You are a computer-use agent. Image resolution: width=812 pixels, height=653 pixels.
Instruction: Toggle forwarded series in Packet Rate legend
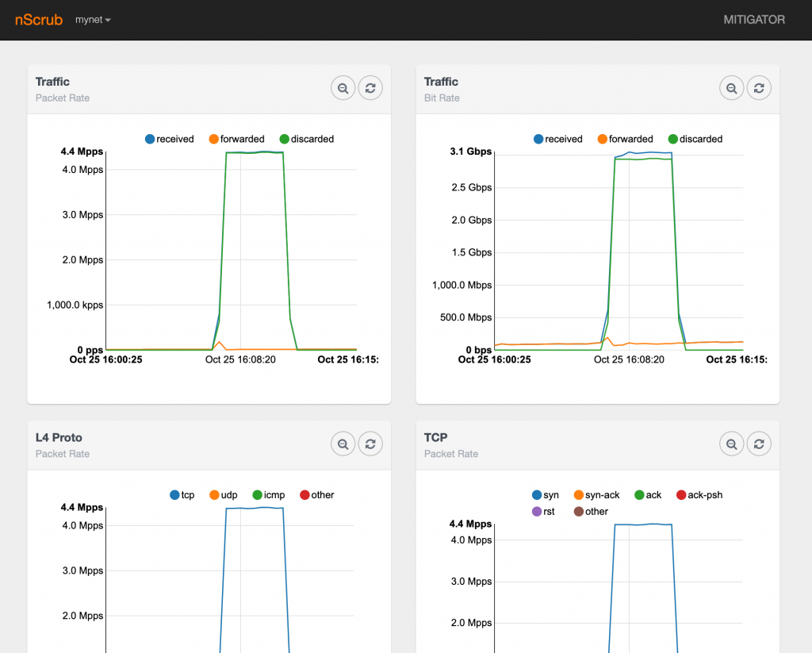[236, 139]
